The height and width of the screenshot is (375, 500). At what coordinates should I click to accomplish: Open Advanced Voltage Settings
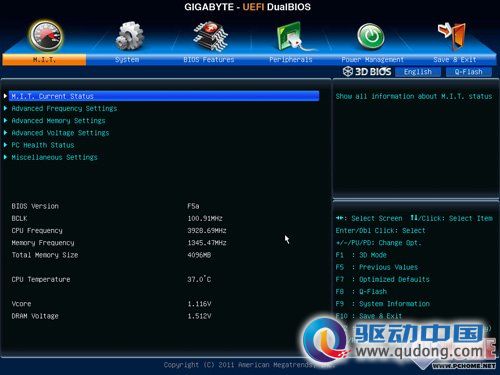[x=60, y=133]
